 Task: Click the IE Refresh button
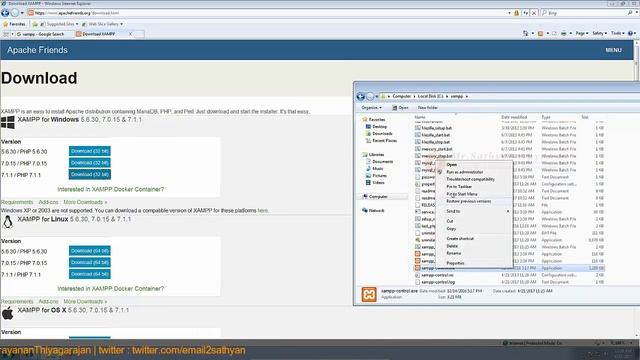[x=526, y=13]
